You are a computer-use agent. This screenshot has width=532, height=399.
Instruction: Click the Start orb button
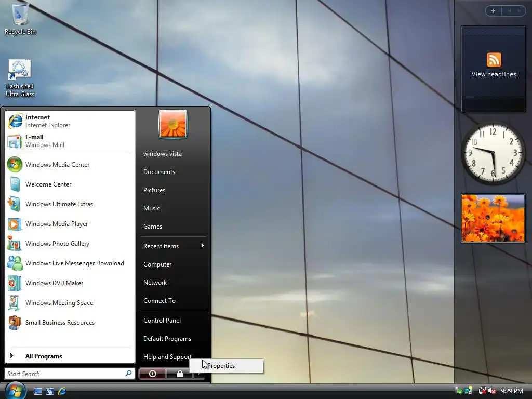[15, 390]
